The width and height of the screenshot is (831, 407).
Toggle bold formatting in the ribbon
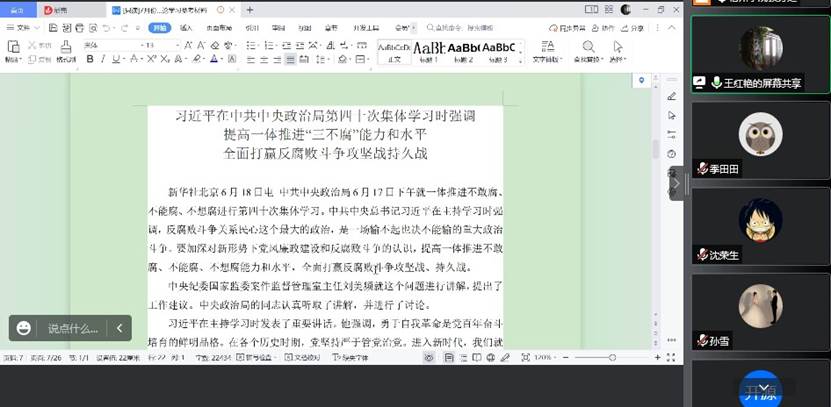90,59
